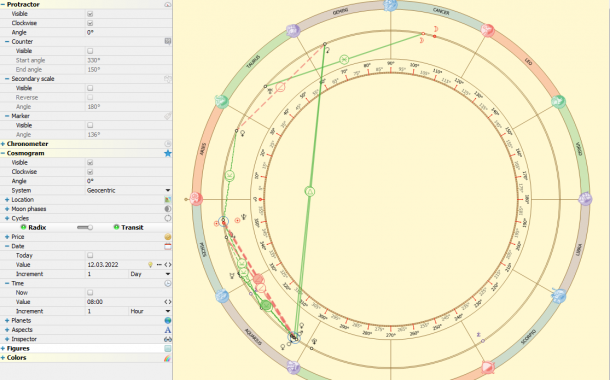Enable the Counter Visible checkbox
Screen dimensions: 610x380
pos(90,51)
